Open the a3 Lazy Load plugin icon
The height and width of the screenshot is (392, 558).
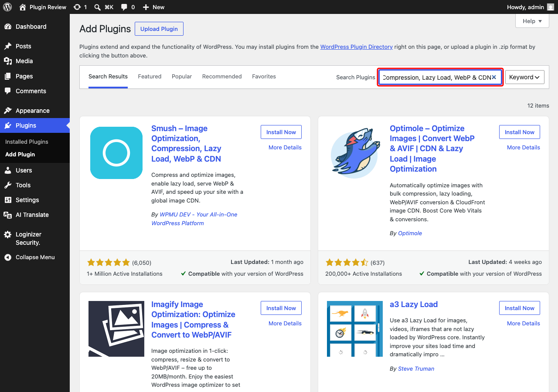[x=355, y=329]
